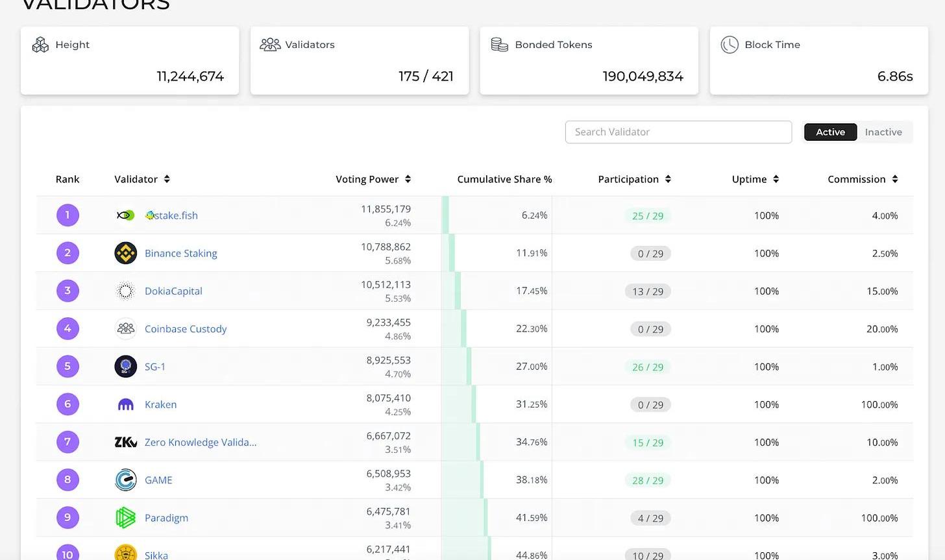The height and width of the screenshot is (560, 945).
Task: Click rank badge number 1
Action: coord(67,215)
